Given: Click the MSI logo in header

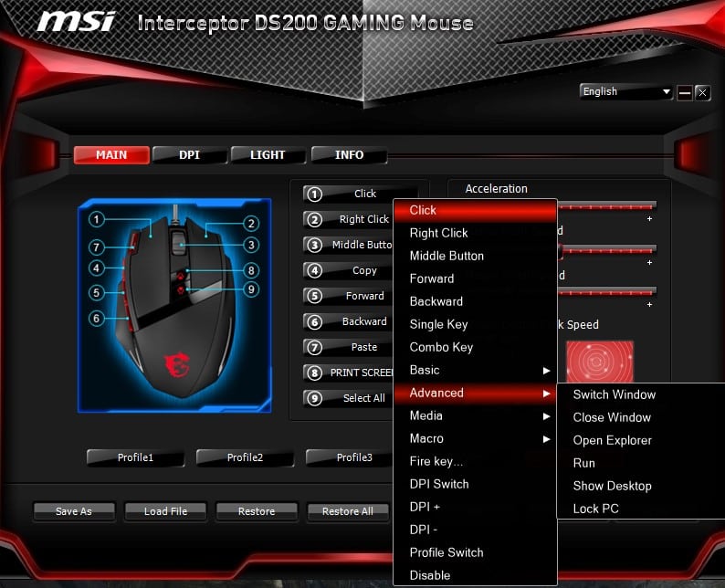Looking at the screenshot, I should click(x=77, y=22).
